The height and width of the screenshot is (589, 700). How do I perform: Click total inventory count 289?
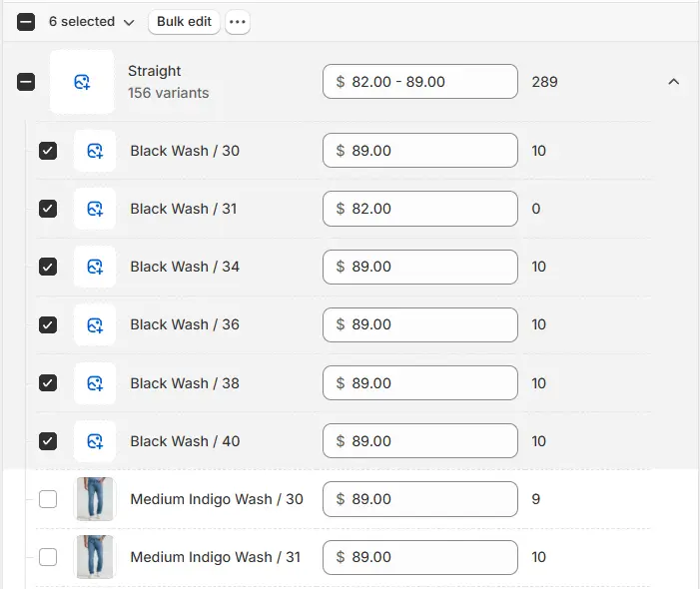(544, 82)
